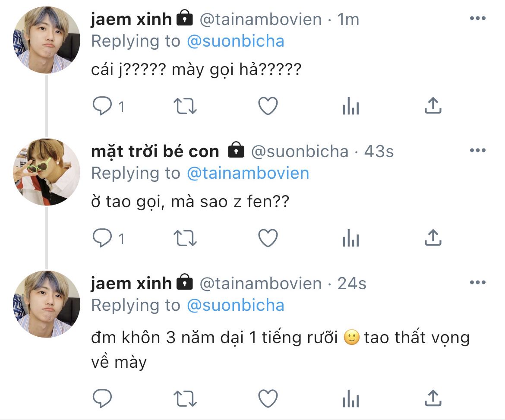Screen dimensions: 505x420
Task: Like the "cái j????? mày gọi hả" tweet
Action: (268, 106)
